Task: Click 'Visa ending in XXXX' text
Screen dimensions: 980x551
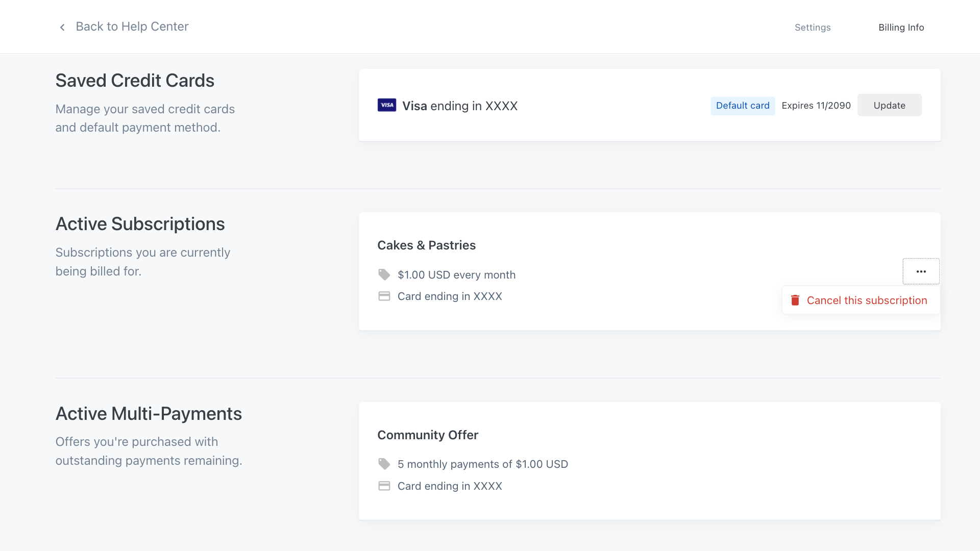Action: (460, 106)
